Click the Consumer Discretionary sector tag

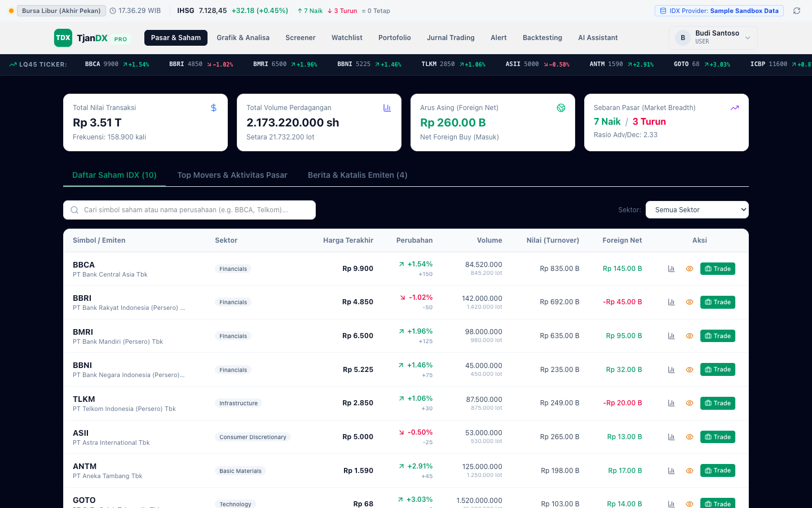click(253, 437)
